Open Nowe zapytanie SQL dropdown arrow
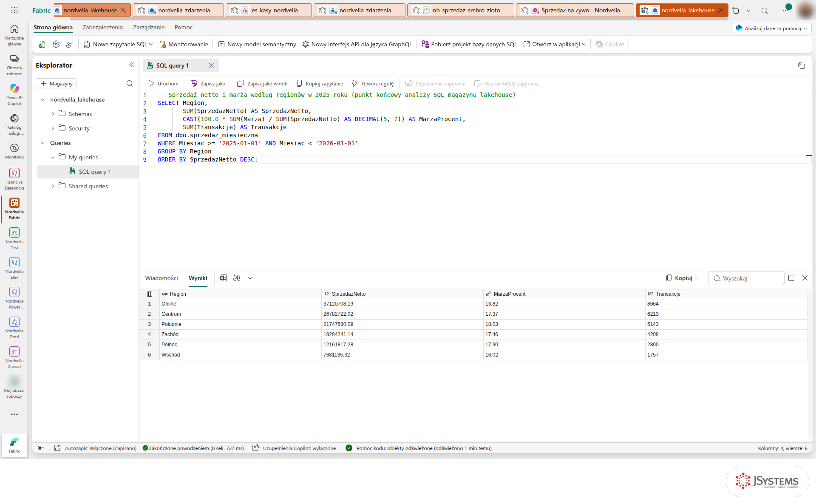The image size is (816, 504). [x=151, y=44]
